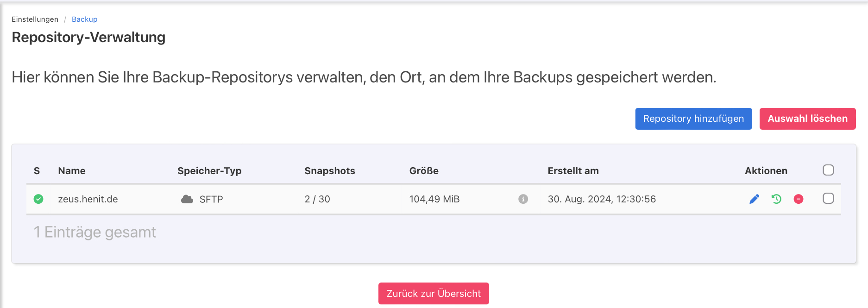Click the green restore history icon
Screen dimensions: 868x308
[776, 199]
